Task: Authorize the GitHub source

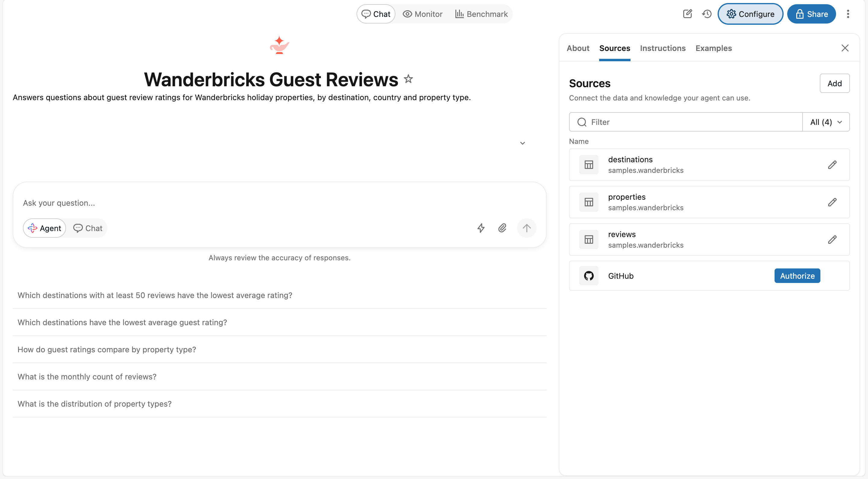Action: tap(797, 276)
